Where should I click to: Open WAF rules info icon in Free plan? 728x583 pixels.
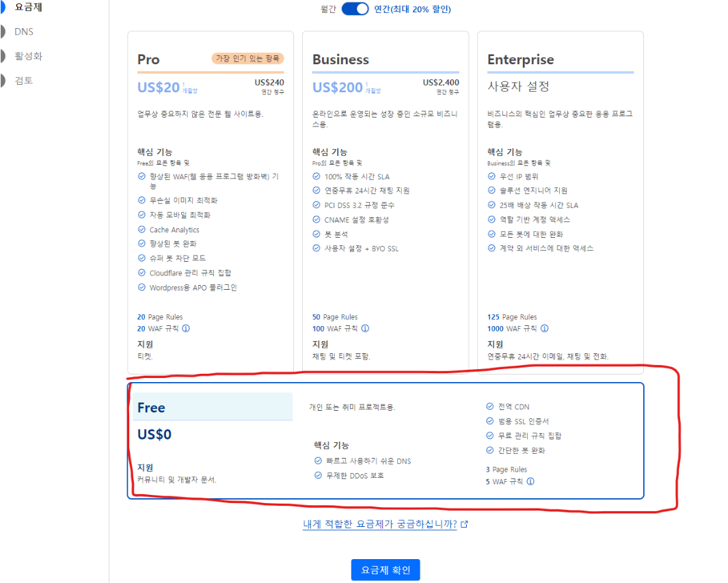530,481
